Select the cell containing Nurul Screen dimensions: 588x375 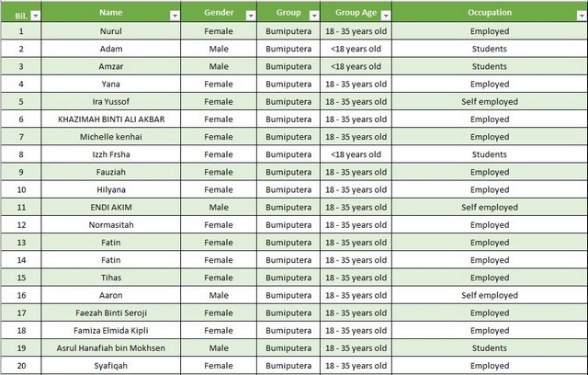point(110,31)
